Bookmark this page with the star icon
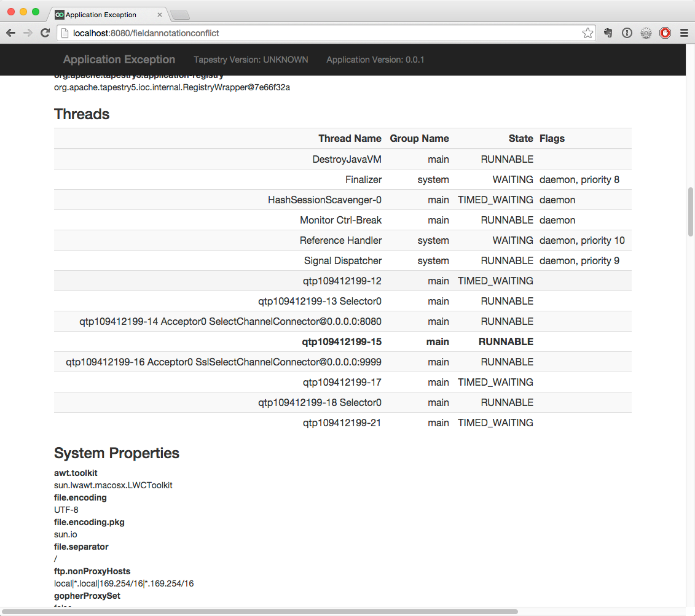695x616 pixels. [x=587, y=33]
